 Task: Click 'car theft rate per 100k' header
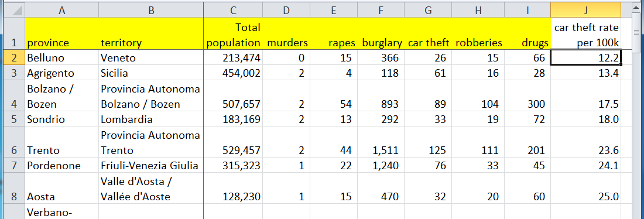click(x=585, y=34)
